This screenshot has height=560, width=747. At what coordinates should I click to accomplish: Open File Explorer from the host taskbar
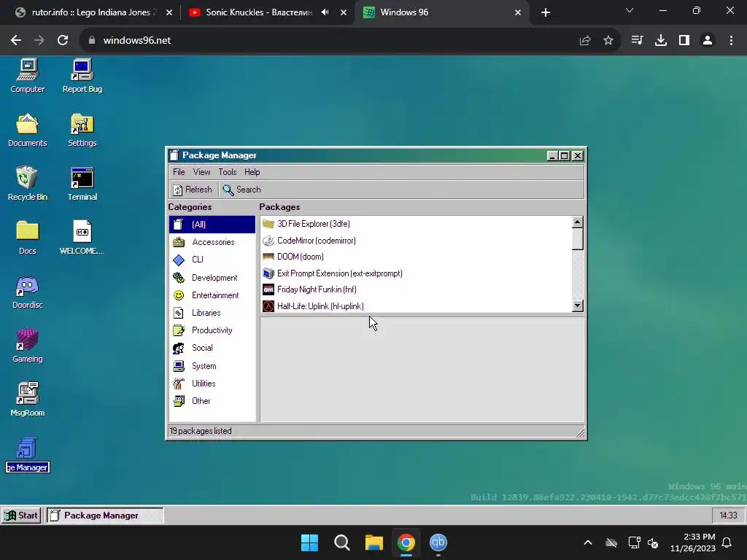pos(374,542)
